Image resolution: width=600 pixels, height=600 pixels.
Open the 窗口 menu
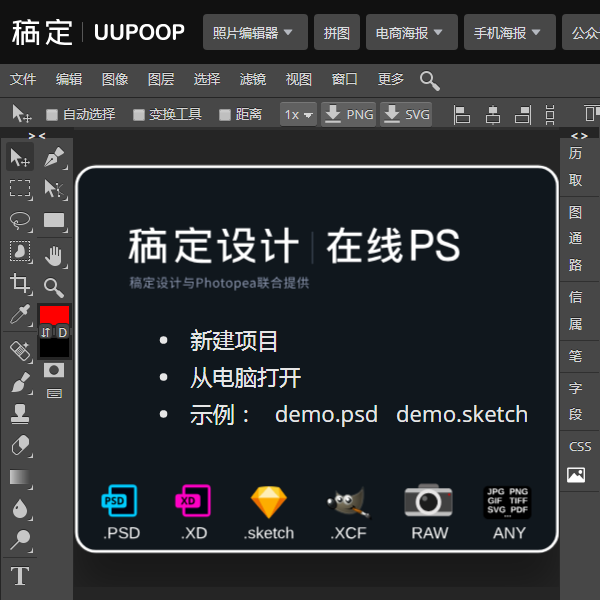tap(344, 79)
